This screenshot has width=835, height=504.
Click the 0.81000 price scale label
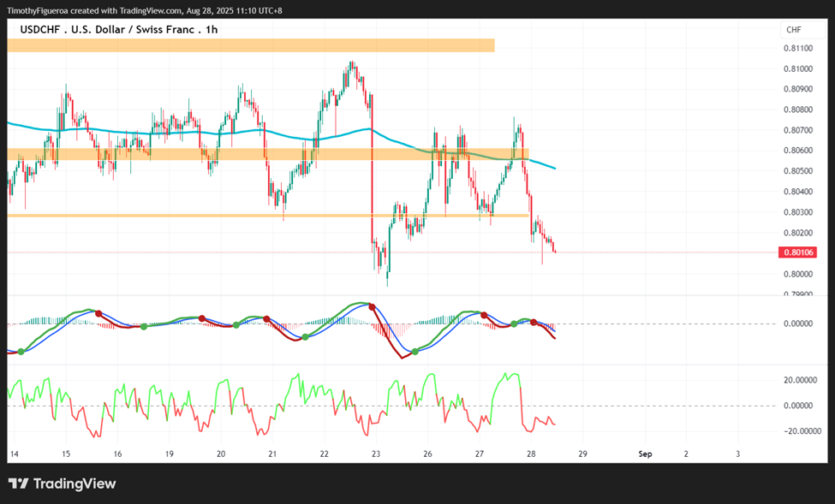[x=797, y=68]
